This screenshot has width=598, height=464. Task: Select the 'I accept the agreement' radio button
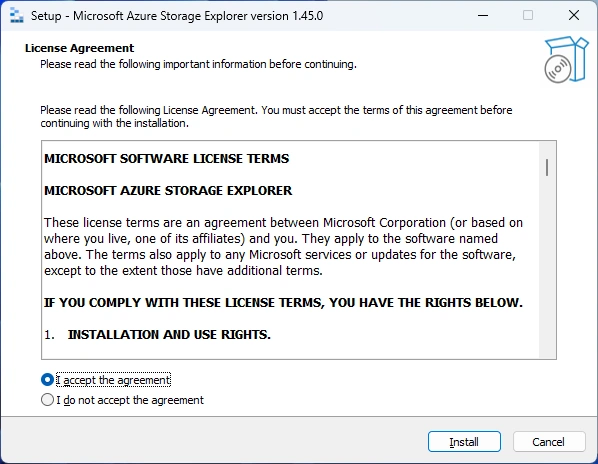tap(47, 380)
